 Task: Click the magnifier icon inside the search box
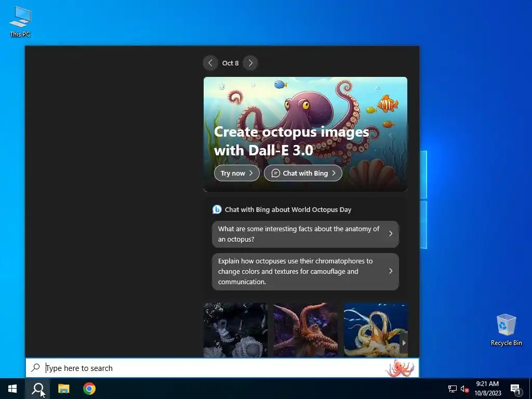point(36,368)
